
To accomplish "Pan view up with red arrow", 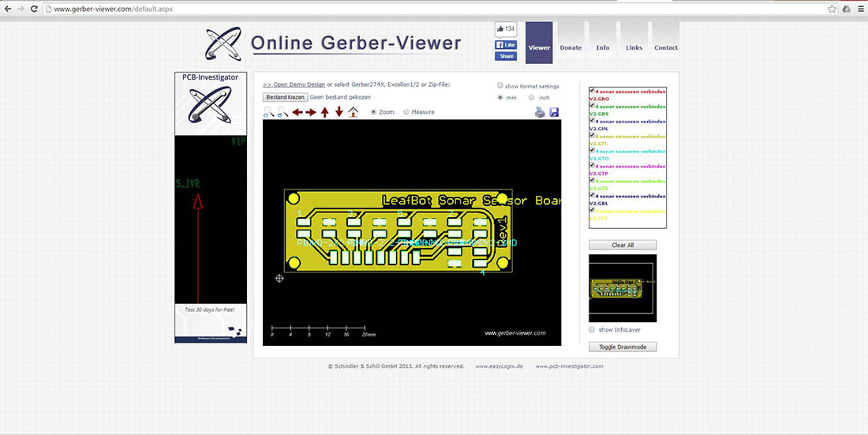I will tap(325, 112).
